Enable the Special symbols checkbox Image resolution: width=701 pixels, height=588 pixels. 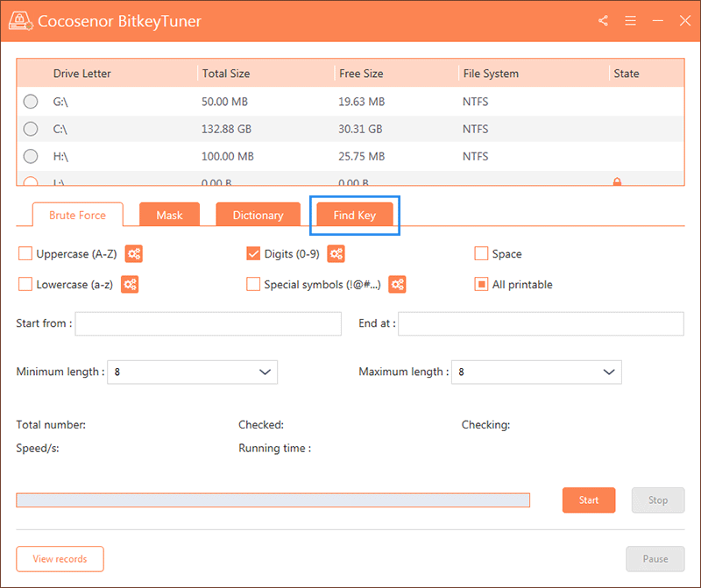[x=253, y=284]
